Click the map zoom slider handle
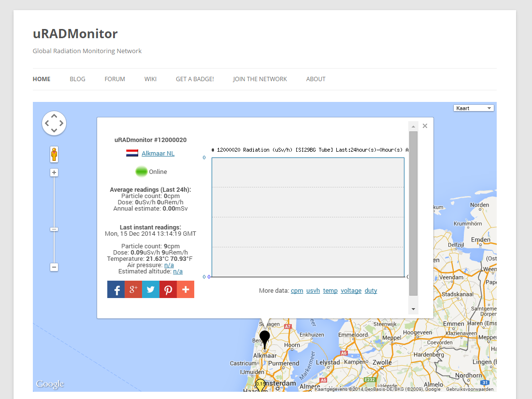The height and width of the screenshot is (399, 532). pyautogui.click(x=54, y=229)
